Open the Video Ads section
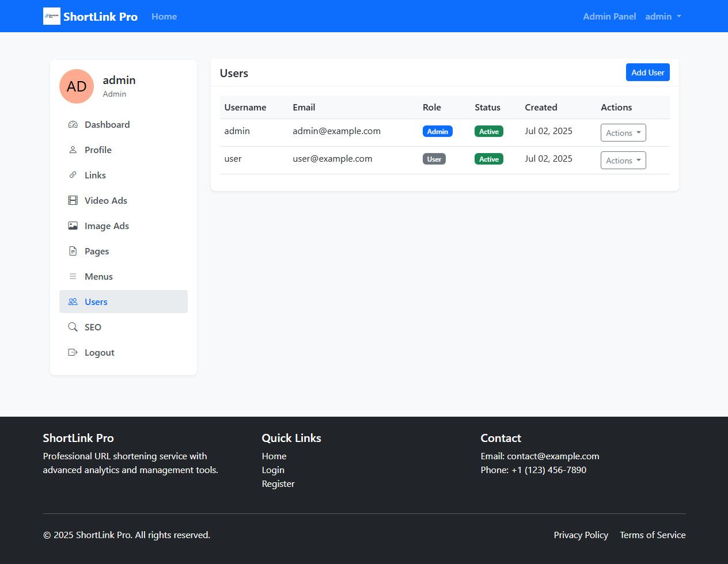728x564 pixels. point(123,200)
